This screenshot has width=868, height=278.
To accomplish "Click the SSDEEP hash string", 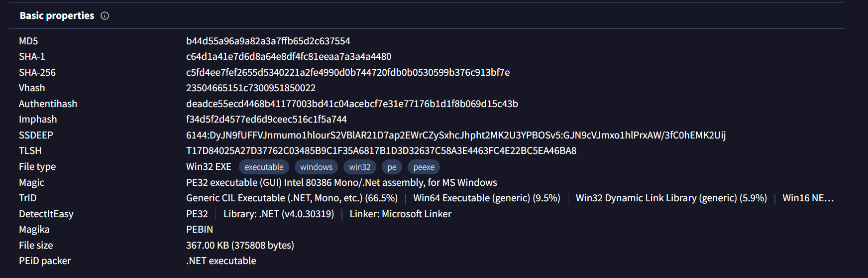I will [x=456, y=135].
